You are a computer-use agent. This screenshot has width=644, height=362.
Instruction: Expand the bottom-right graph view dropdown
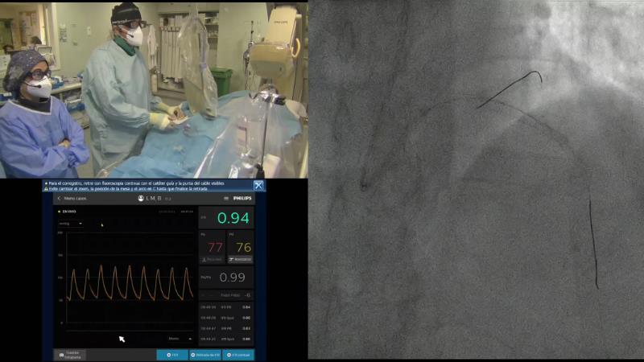click(x=179, y=339)
